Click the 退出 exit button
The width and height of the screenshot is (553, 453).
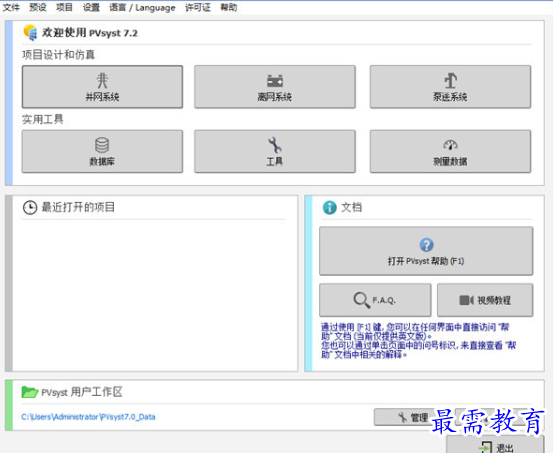495,445
